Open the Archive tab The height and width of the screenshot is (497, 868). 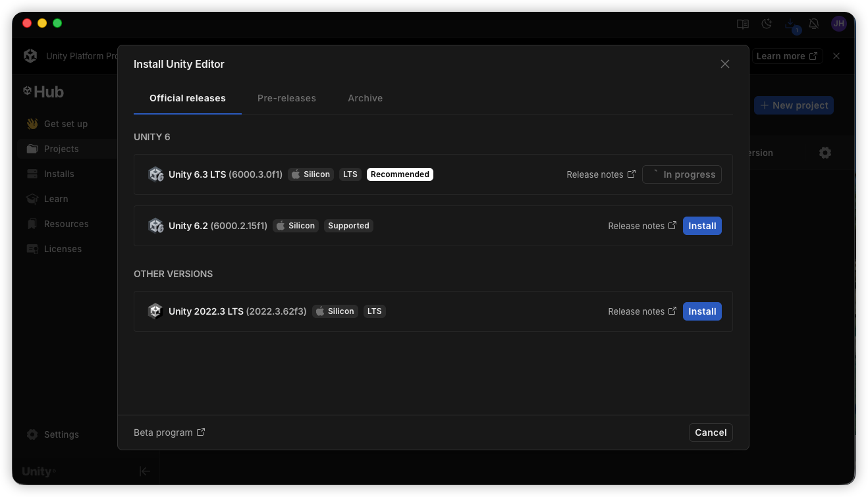tap(366, 98)
